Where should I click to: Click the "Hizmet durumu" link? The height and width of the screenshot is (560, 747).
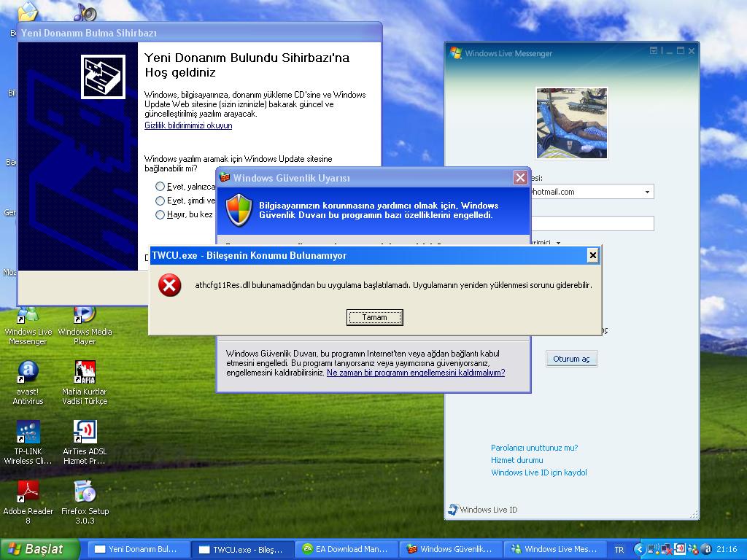pos(517,460)
